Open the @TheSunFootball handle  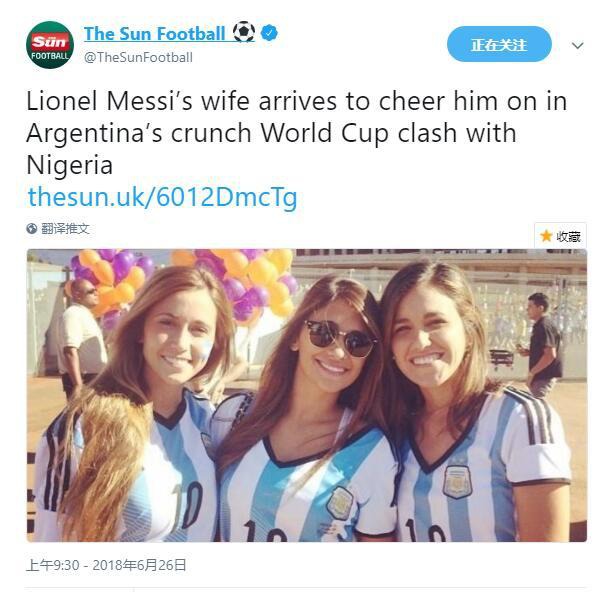(138, 57)
